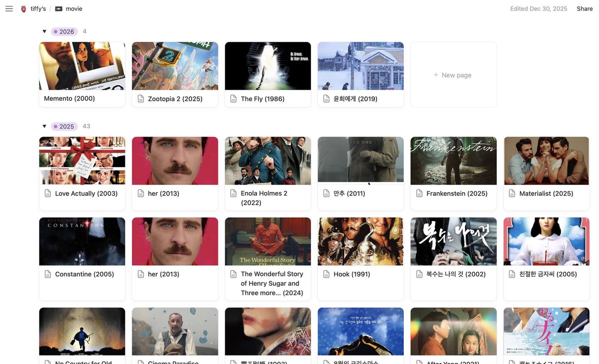
Task: Open the Enola Holmes 2 cover image
Action: coord(268,161)
